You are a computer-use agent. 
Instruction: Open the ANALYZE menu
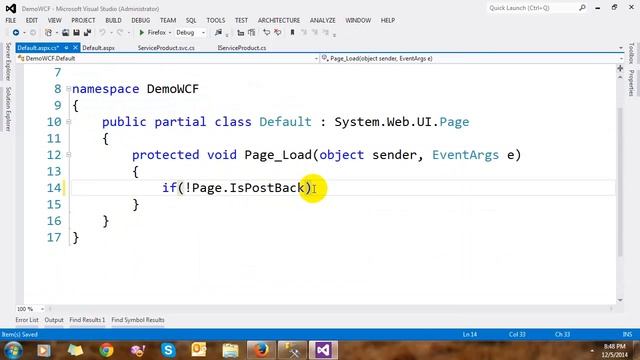tap(322, 20)
